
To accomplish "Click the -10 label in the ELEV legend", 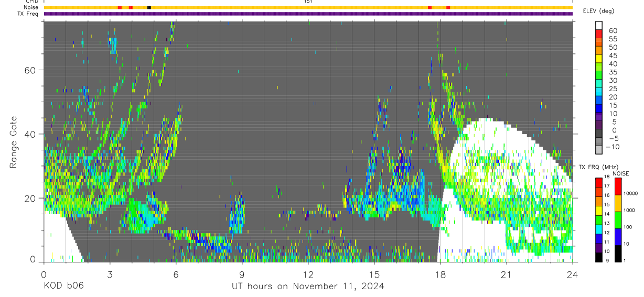I will point(613,147).
